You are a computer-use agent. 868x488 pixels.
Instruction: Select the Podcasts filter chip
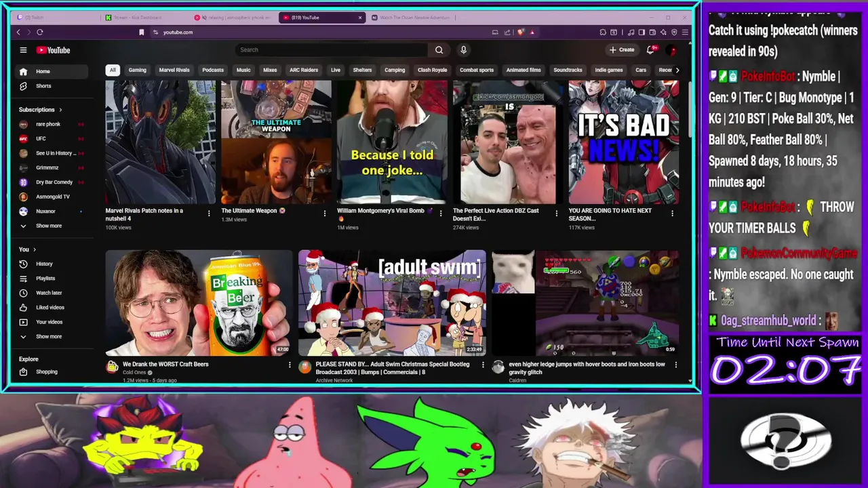[x=212, y=70]
